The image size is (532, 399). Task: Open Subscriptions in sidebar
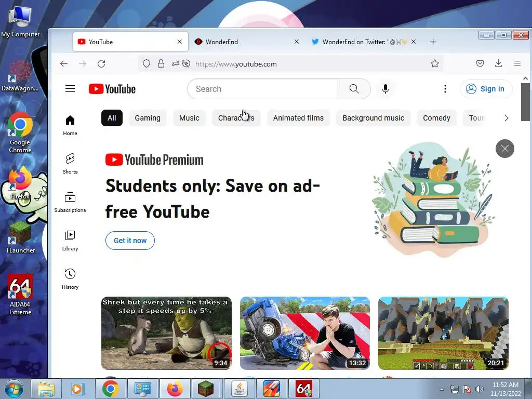pyautogui.click(x=70, y=202)
